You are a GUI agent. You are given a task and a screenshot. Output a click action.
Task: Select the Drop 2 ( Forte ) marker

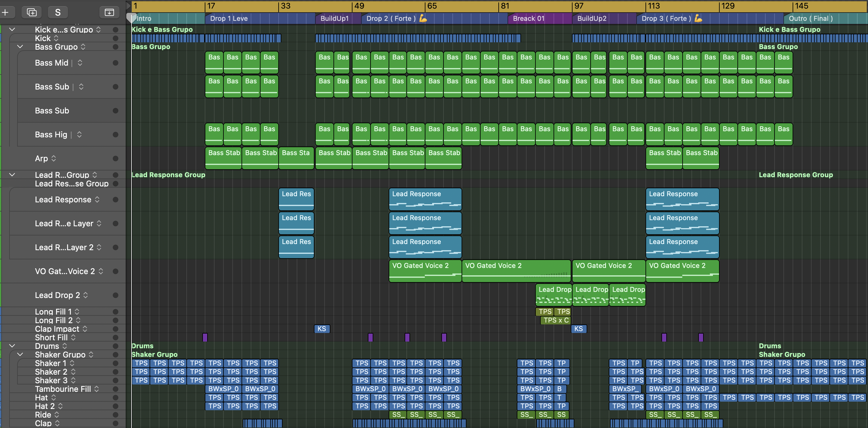pos(434,18)
